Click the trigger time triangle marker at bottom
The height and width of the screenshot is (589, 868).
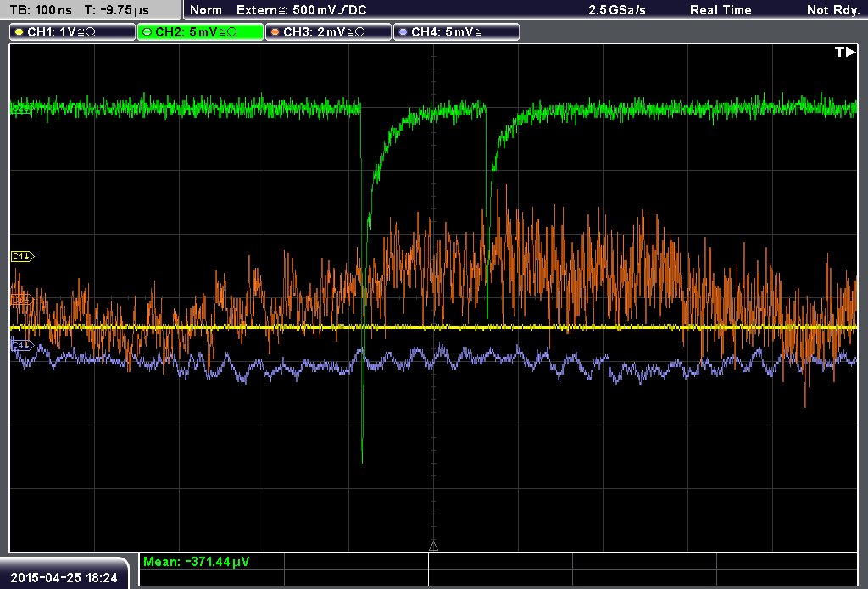point(433,547)
